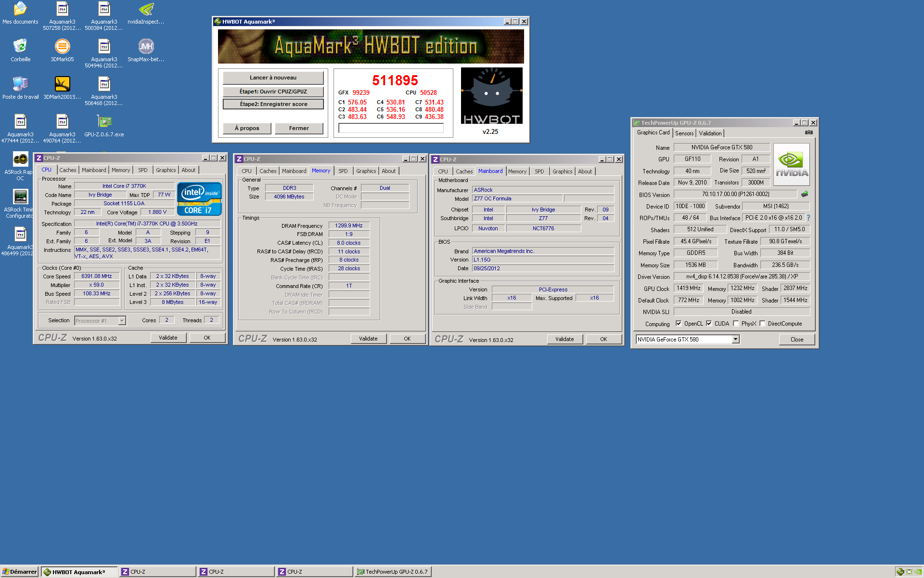Image resolution: width=924 pixels, height=578 pixels.
Task: Click Close button in GPU-Z
Action: [x=797, y=340]
